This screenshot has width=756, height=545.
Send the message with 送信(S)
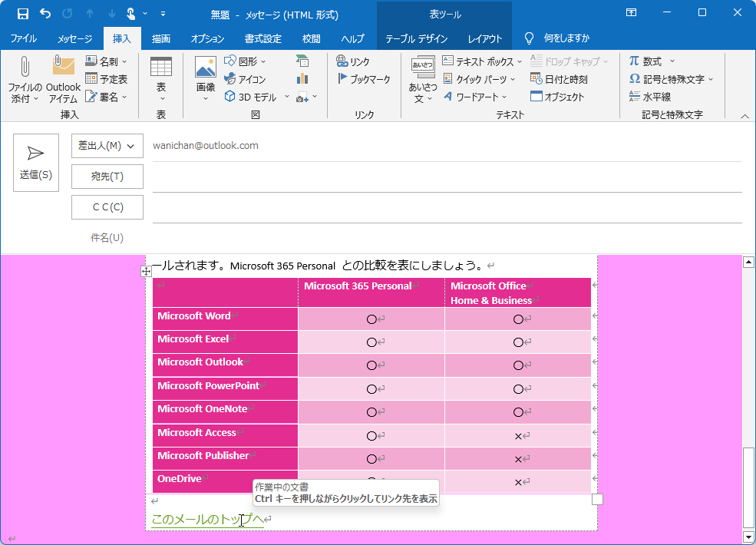[36, 163]
